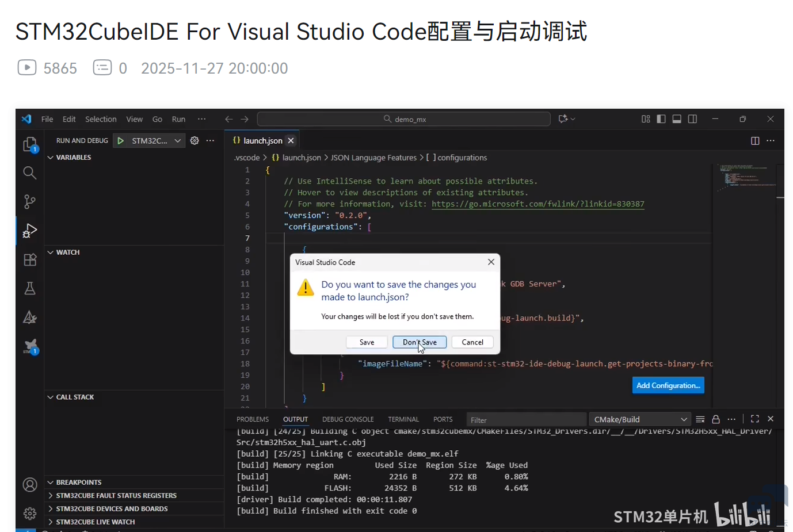Viewport: 793px width, 532px height.
Task: Cancel the save changes dialog
Action: (472, 342)
